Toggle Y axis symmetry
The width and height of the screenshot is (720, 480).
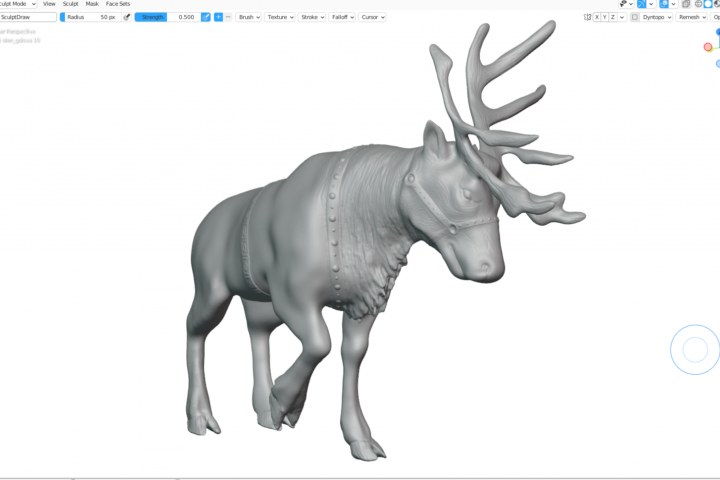coord(605,17)
